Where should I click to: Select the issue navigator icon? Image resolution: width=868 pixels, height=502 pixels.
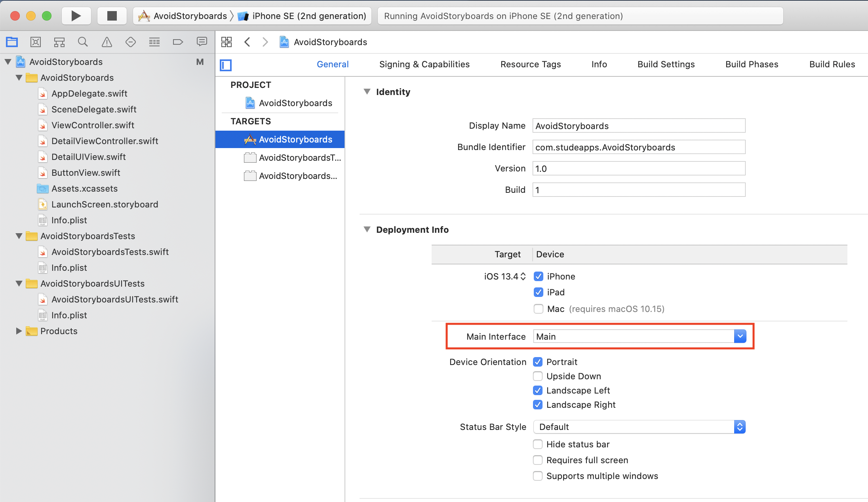(107, 42)
